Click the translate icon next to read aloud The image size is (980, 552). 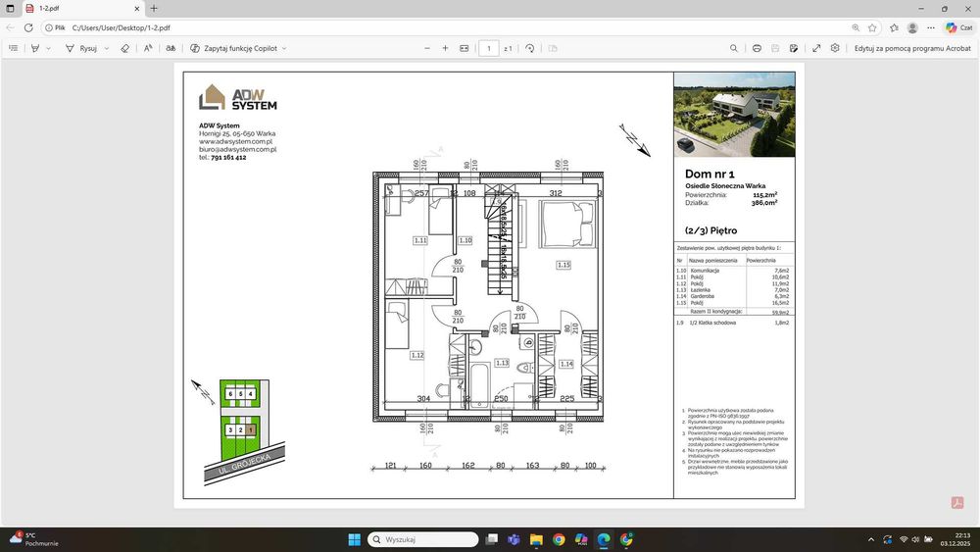click(171, 48)
